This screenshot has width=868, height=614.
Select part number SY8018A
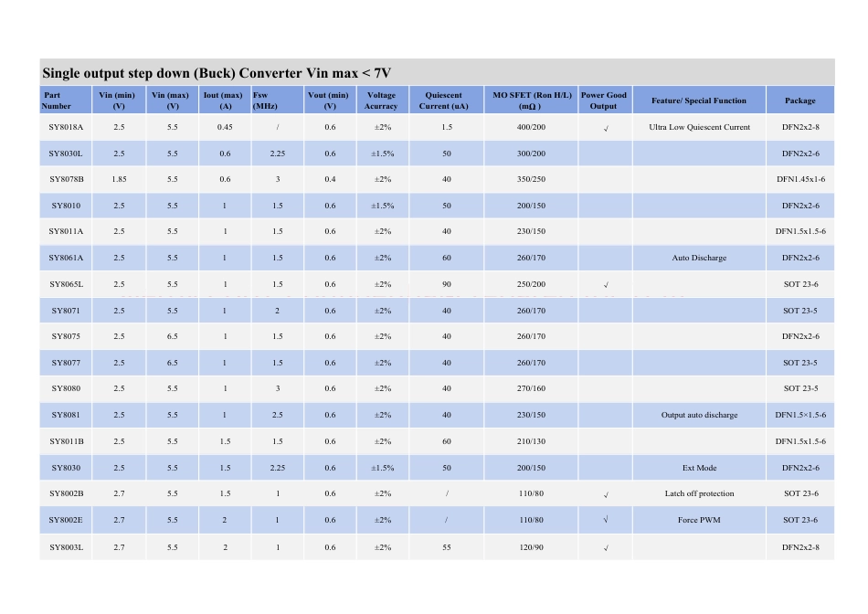point(66,127)
